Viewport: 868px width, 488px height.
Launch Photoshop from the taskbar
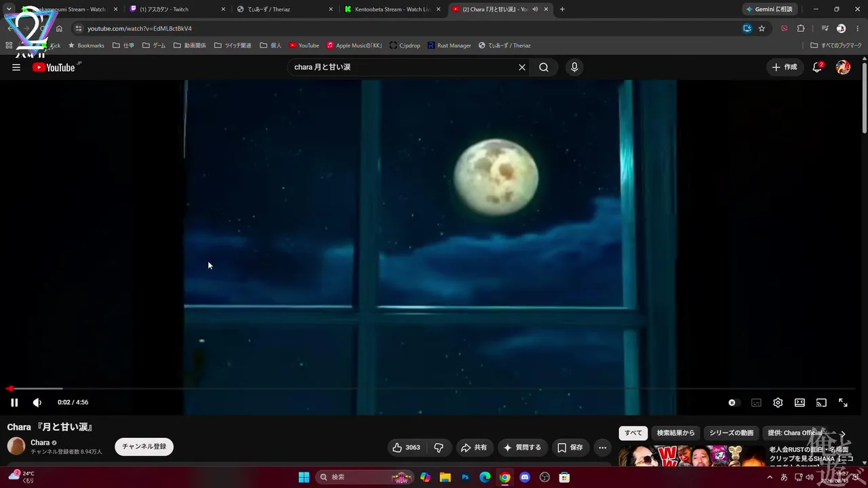465,477
